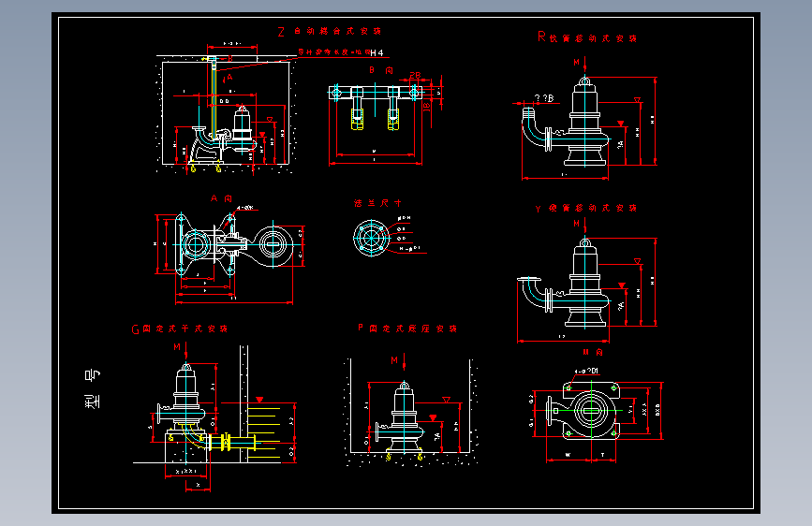Select the white 'H4' label
This screenshot has width=812, height=526.
(x=377, y=52)
